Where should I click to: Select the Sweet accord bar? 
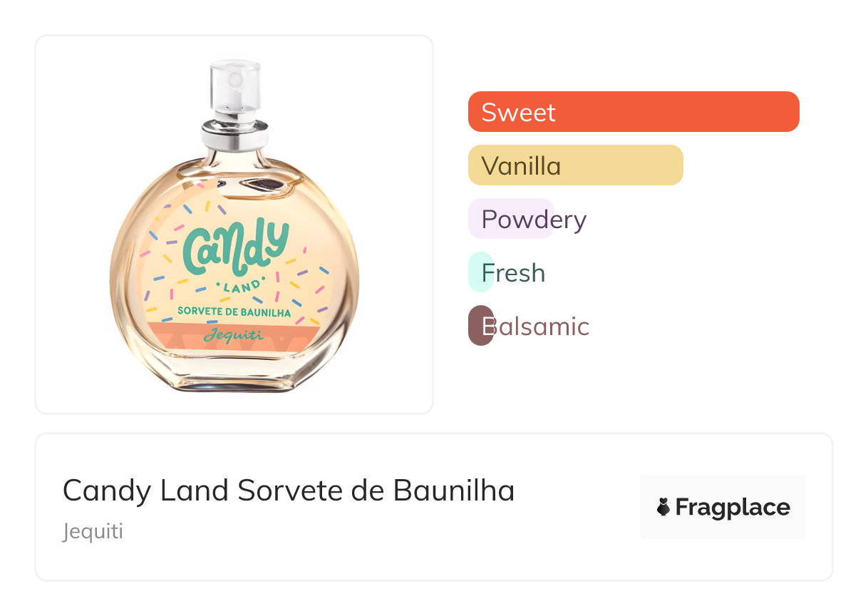633,112
